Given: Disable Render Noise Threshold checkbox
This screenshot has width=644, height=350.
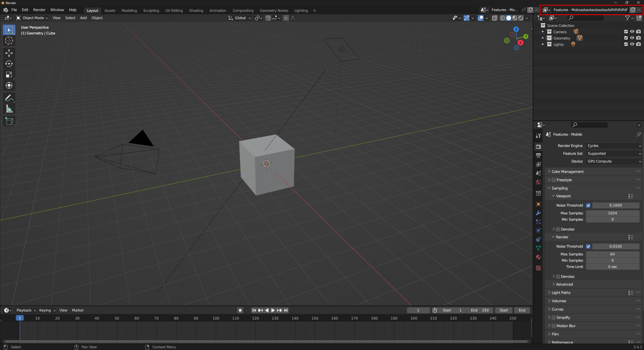Looking at the screenshot, I should pyautogui.click(x=588, y=246).
